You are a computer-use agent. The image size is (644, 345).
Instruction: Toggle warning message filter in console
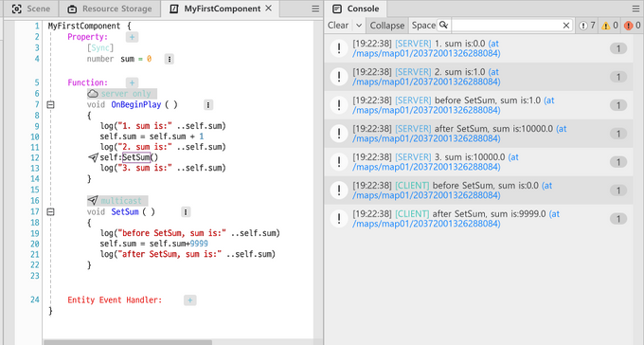[610, 26]
